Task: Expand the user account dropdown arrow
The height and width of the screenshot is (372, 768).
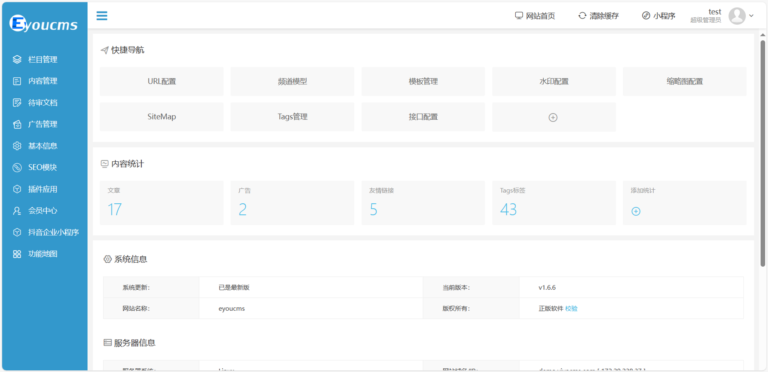Action: click(x=751, y=16)
